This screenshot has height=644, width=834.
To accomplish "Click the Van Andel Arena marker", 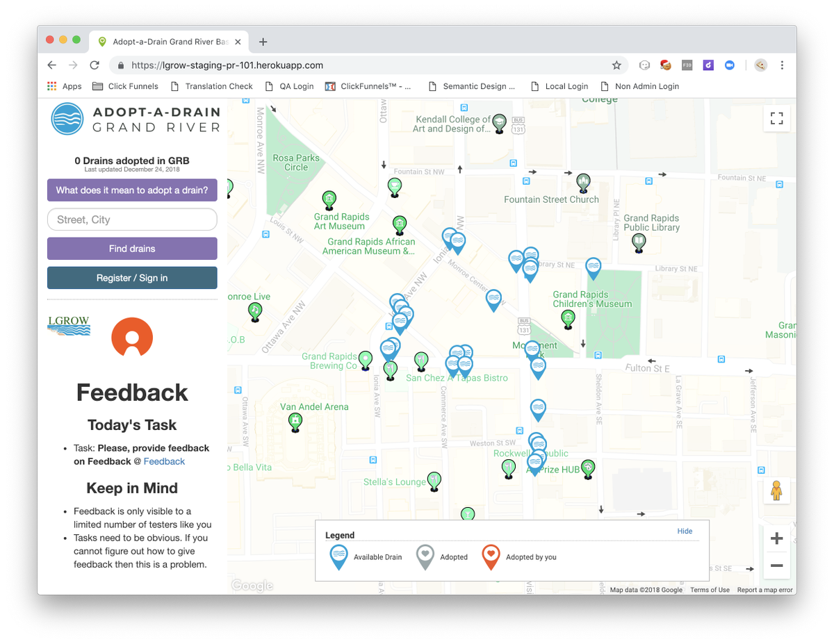I will pyautogui.click(x=295, y=422).
